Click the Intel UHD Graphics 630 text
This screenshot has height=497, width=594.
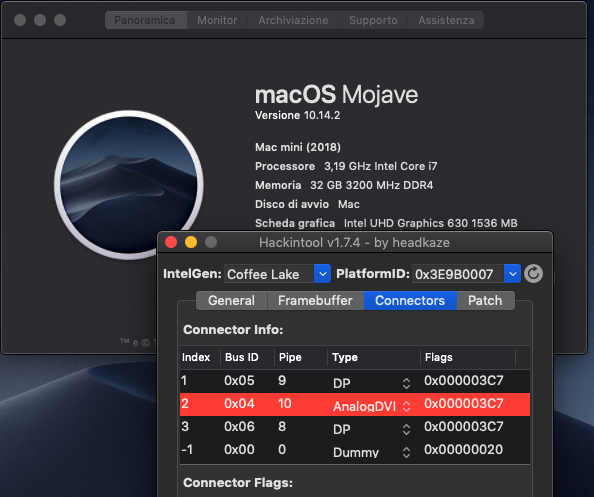coord(430,223)
